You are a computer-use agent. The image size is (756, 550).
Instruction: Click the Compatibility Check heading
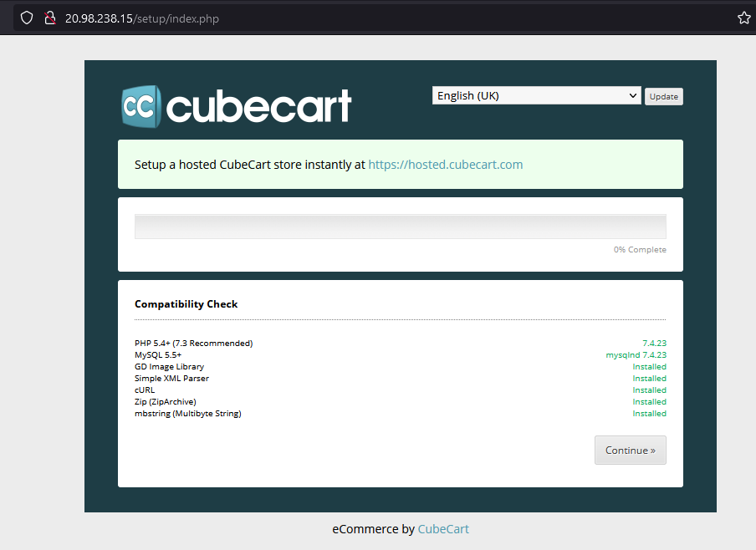coord(186,304)
